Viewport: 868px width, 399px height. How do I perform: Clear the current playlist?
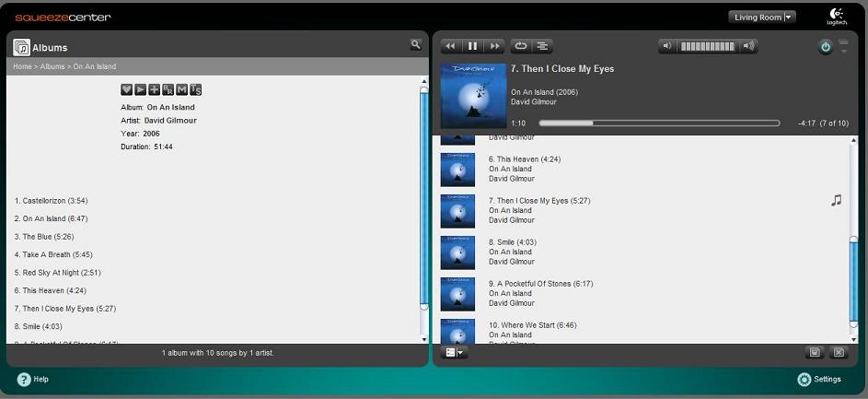tap(839, 352)
